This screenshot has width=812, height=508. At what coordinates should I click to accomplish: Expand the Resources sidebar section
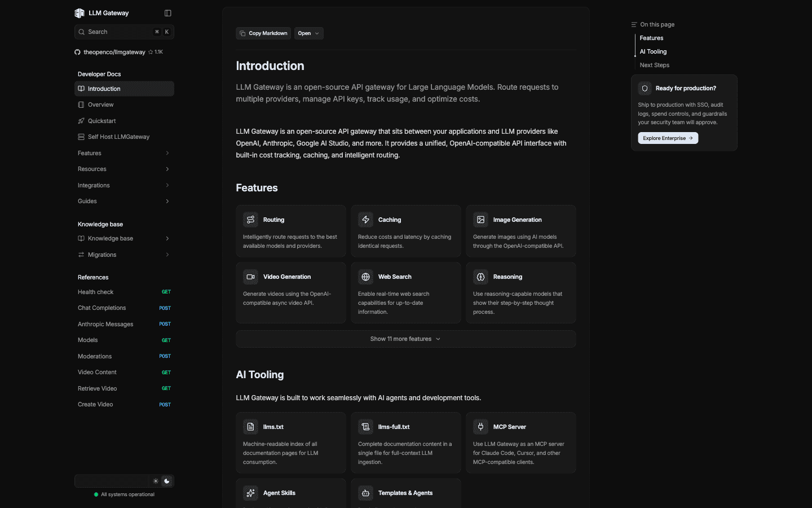coord(124,169)
